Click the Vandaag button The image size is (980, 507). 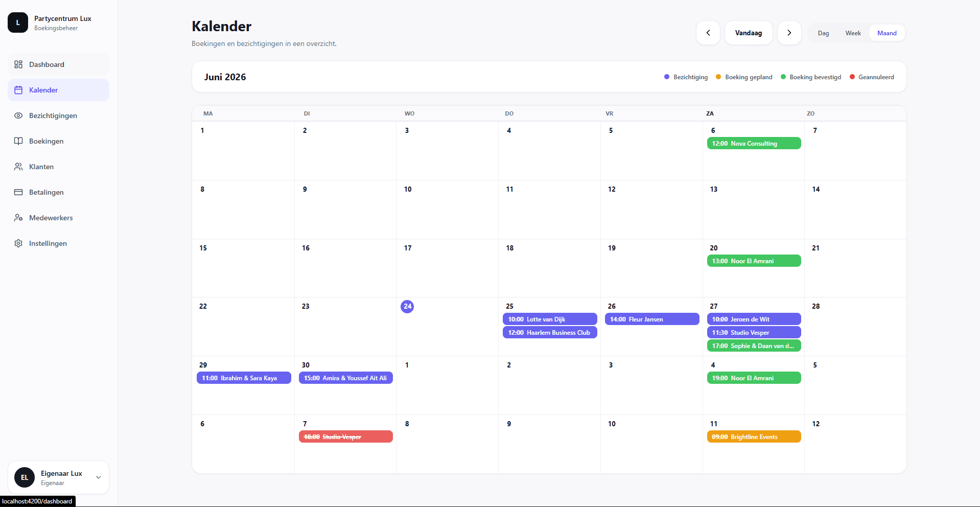click(749, 33)
